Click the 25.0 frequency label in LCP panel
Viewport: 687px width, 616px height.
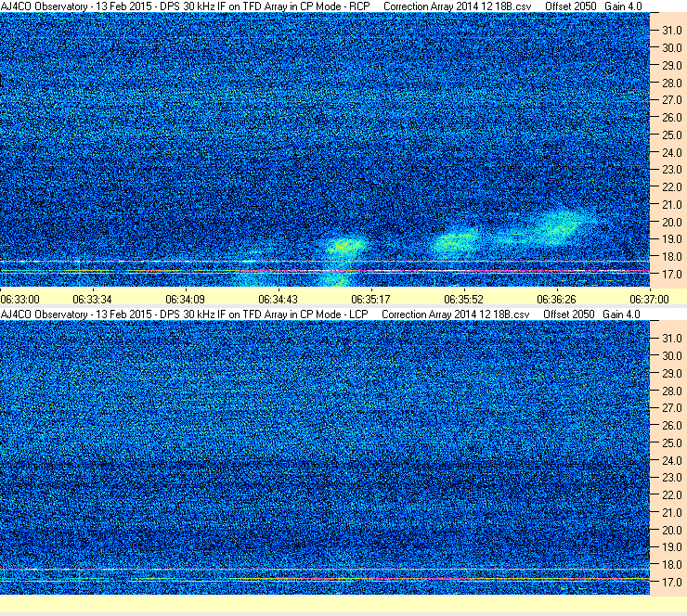tap(671, 443)
